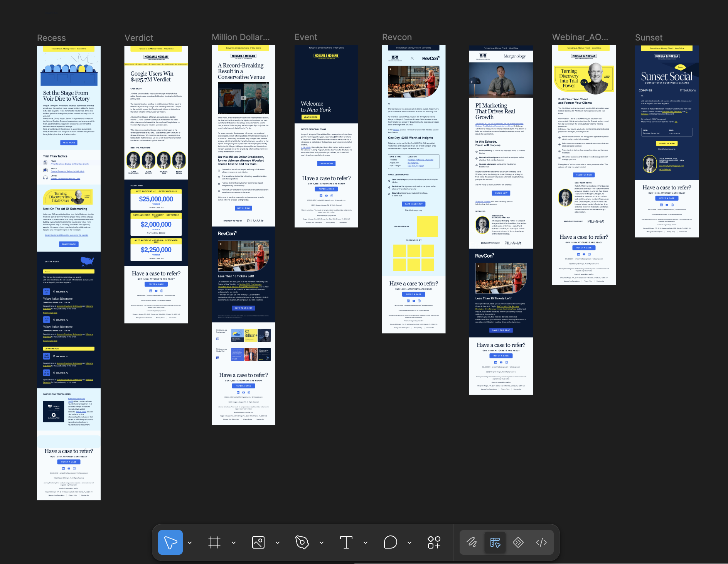Click the conference photo in Revcon frame

(414, 82)
